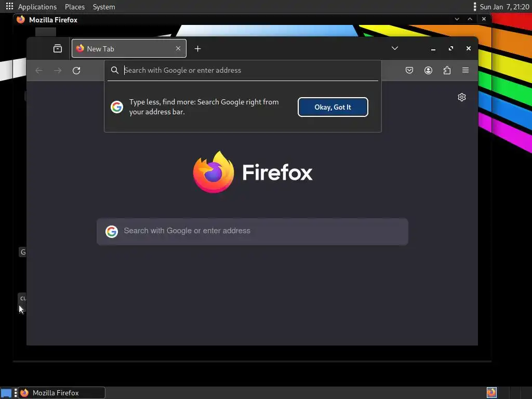Go forward with the forward arrow

pos(58,71)
